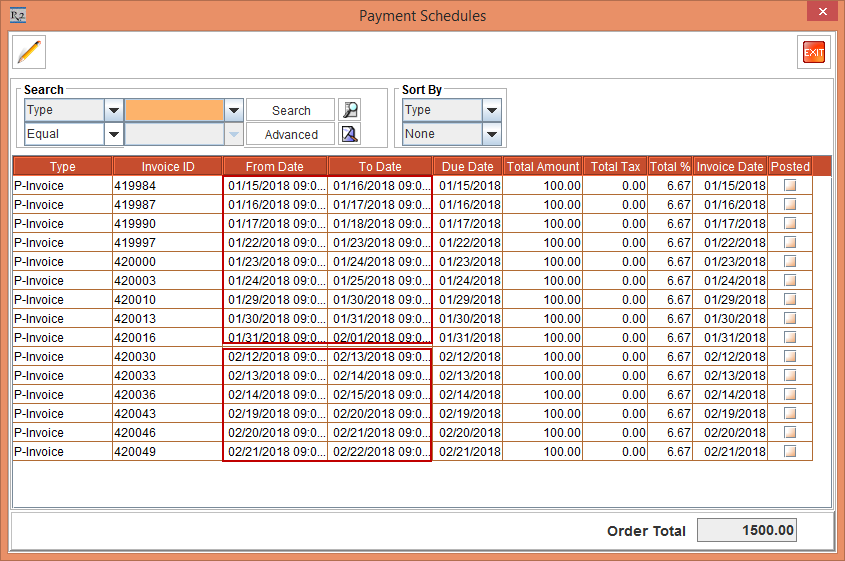The height and width of the screenshot is (561, 845).
Task: Select the row for invoice 420016
Action: point(168,338)
